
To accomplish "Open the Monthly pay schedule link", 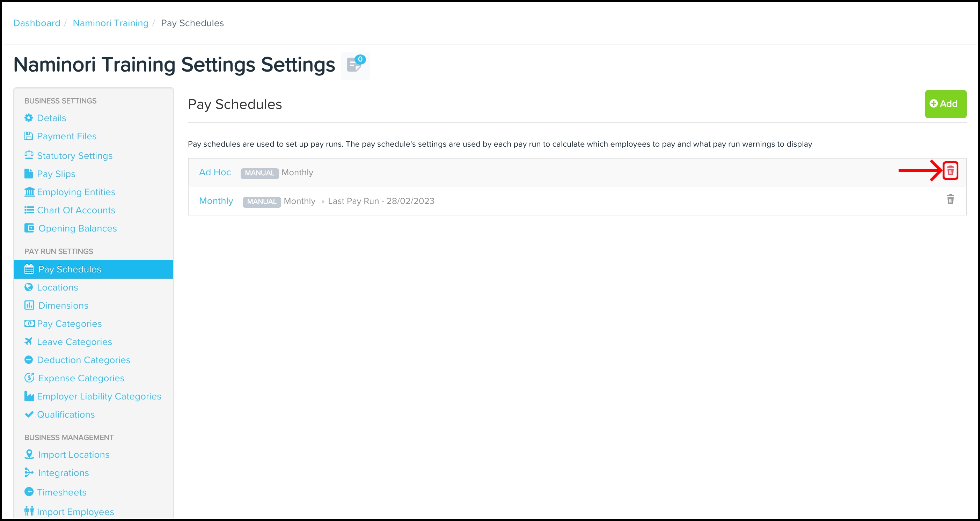I will tap(216, 201).
